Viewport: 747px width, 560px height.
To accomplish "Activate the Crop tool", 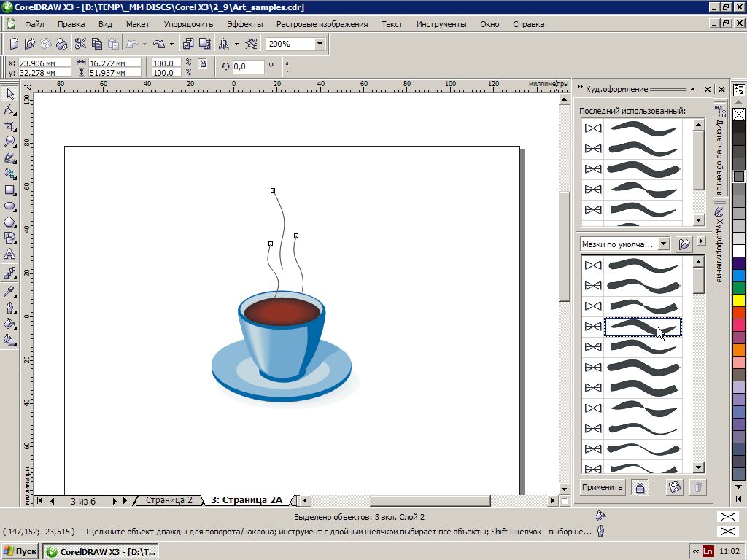I will (10, 125).
